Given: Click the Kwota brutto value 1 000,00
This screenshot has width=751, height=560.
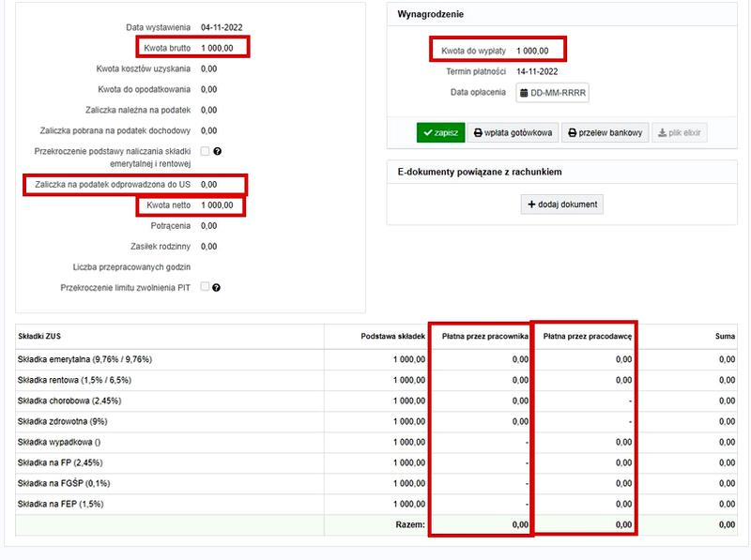Looking at the screenshot, I should [x=217, y=48].
